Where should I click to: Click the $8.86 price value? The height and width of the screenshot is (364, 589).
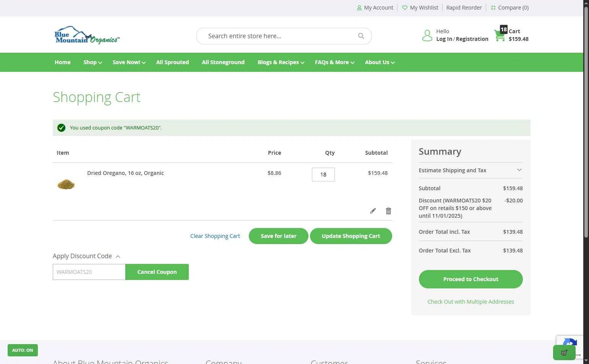[274, 173]
